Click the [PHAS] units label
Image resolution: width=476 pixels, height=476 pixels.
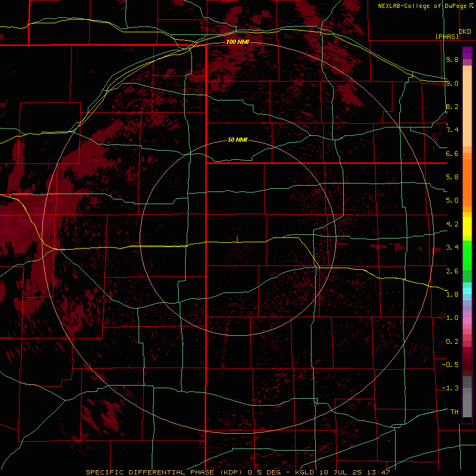(447, 36)
